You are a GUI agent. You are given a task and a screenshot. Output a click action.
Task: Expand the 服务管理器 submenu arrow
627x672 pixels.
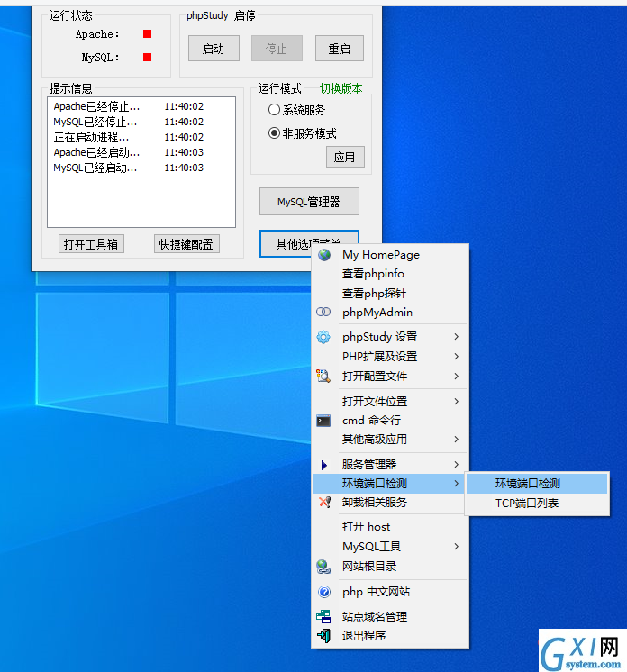[457, 465]
